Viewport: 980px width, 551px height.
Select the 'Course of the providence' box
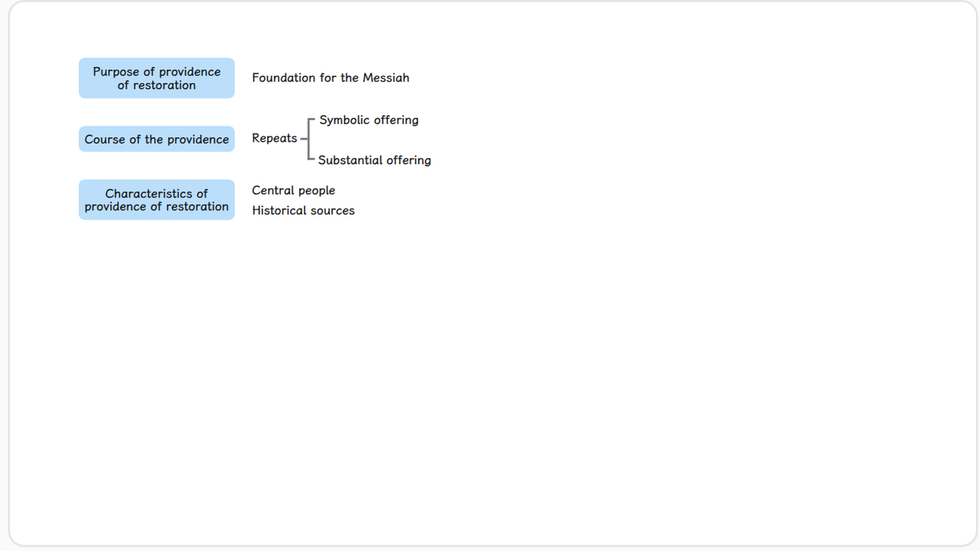point(157,140)
